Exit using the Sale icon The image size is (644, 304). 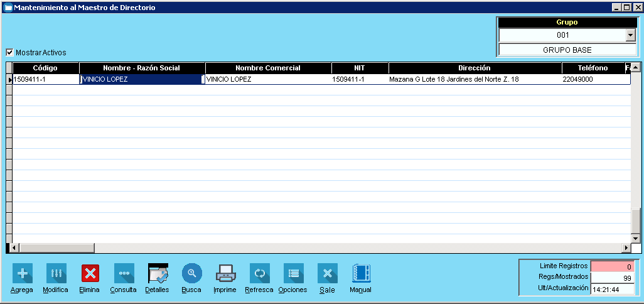tap(327, 273)
